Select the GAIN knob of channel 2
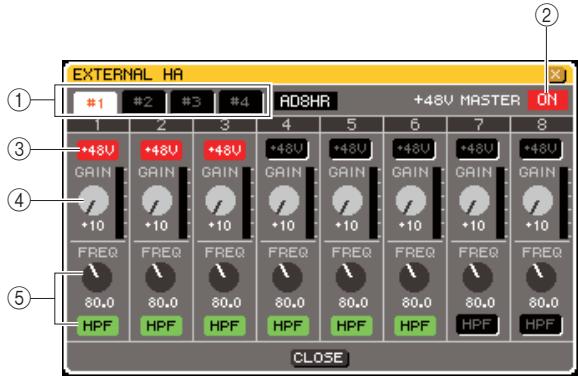 pos(157,201)
